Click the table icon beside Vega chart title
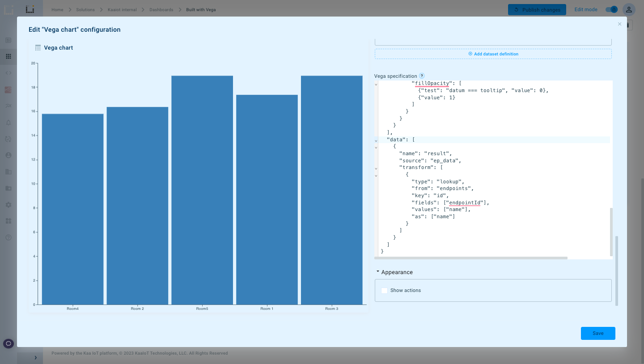The width and height of the screenshot is (644, 364). [x=38, y=48]
